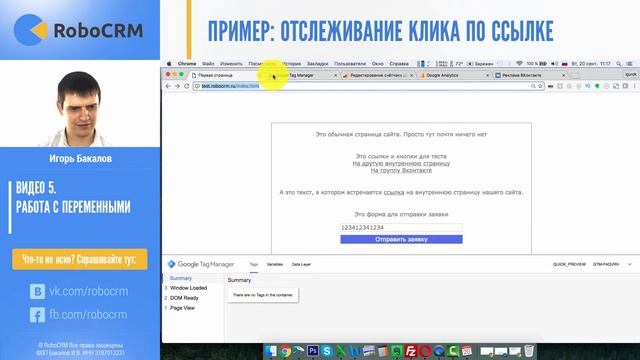
Task: Open the Chrome three-dot menu
Action: tap(634, 86)
